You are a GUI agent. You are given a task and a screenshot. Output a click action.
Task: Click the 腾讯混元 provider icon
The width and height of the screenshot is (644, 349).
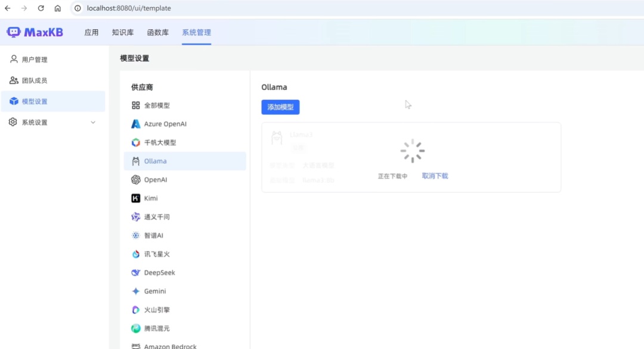coord(136,328)
